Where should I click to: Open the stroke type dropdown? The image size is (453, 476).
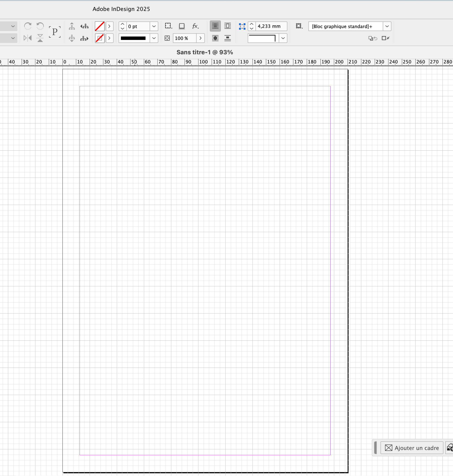(x=154, y=38)
